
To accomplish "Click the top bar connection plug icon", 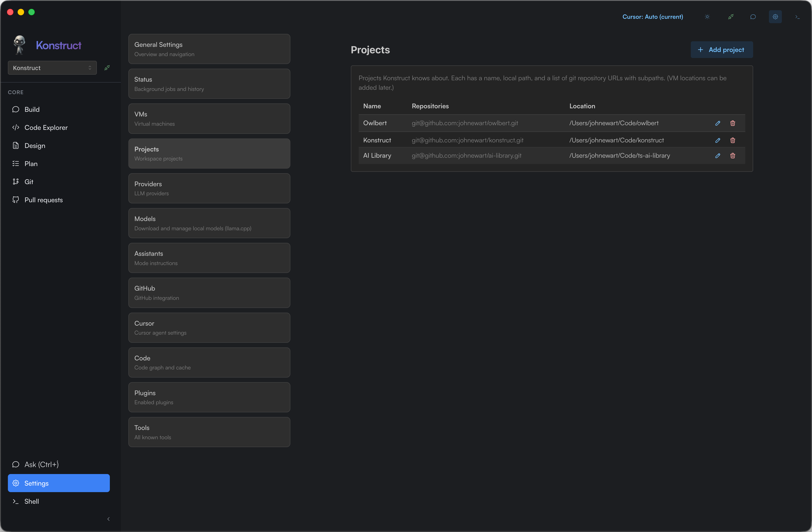I will (730, 17).
